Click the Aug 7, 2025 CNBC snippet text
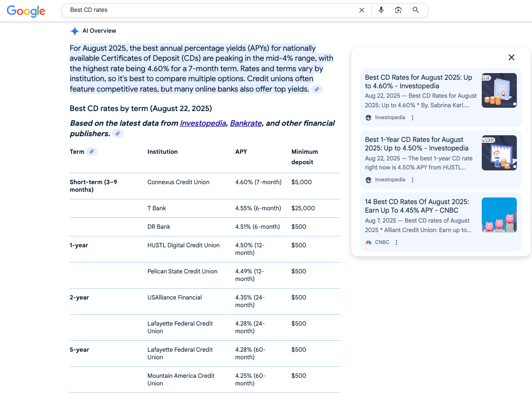Screen dimensions: 532x393 [418, 225]
